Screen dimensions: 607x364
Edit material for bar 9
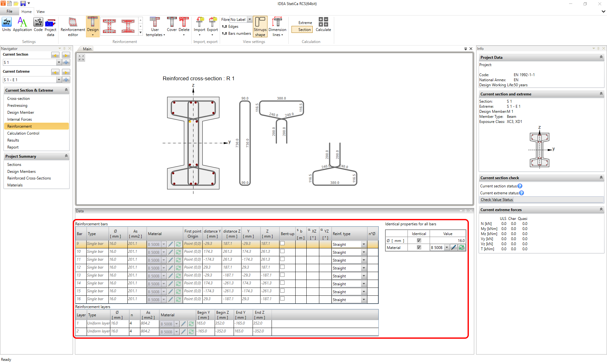point(170,244)
